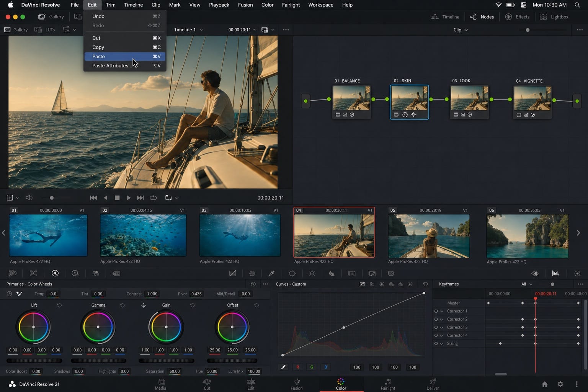Open the Sizing palette icon

tap(372, 273)
